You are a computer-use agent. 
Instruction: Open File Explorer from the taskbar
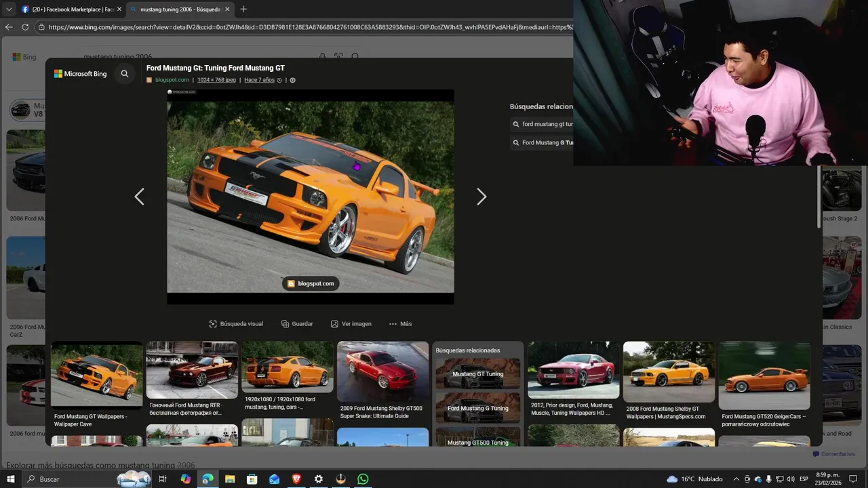230,479
